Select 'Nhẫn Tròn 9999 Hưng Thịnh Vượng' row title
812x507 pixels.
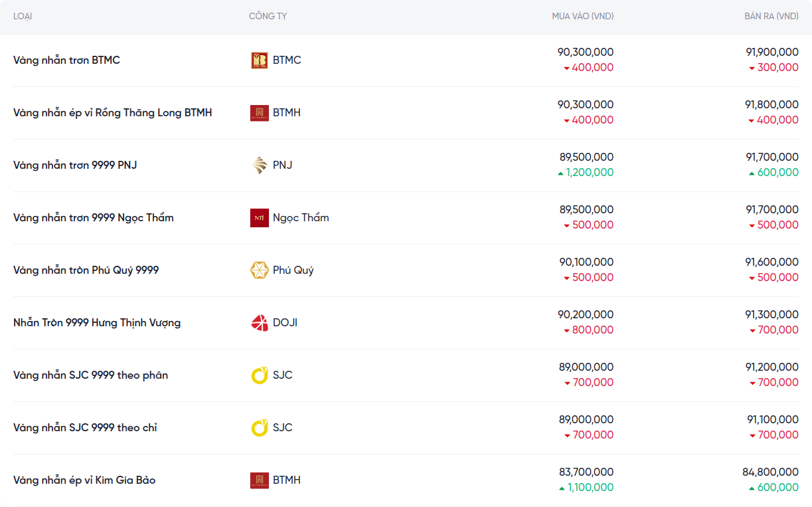pyautogui.click(x=97, y=323)
